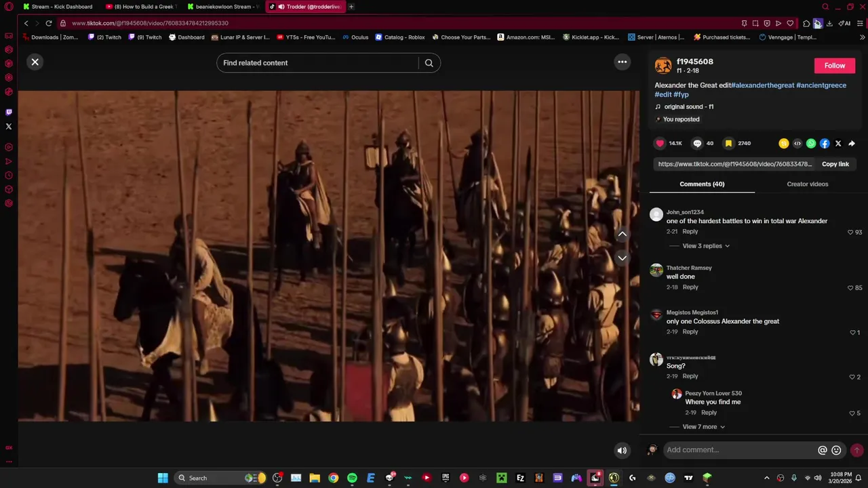Switch to Creator videos tab

point(807,184)
